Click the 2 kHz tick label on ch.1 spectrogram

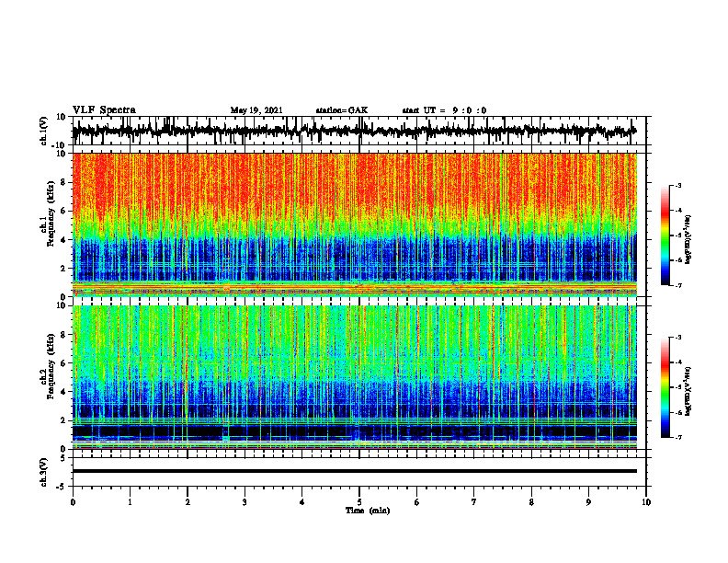(63, 269)
